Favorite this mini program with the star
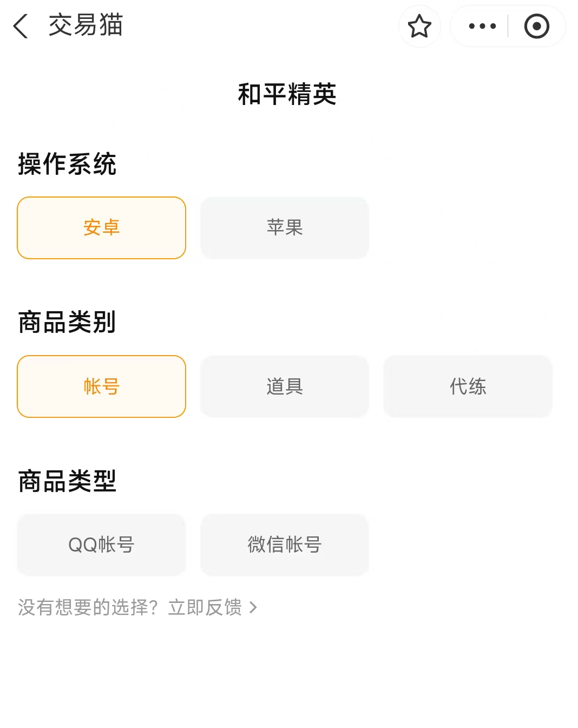The height and width of the screenshot is (728, 578). click(419, 26)
